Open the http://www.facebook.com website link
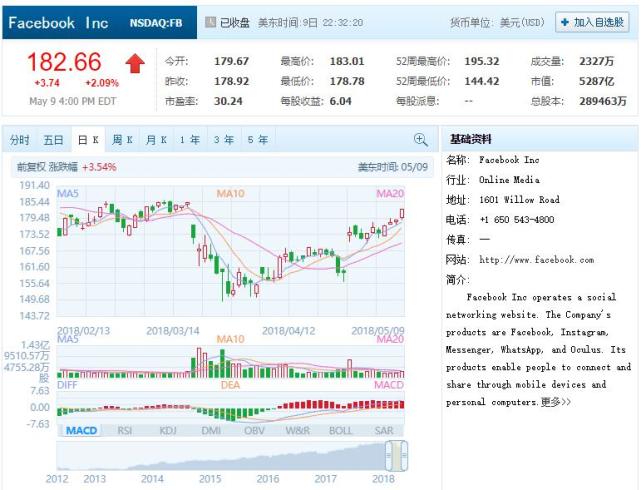Screen dimensions: 641x490 click(x=536, y=260)
